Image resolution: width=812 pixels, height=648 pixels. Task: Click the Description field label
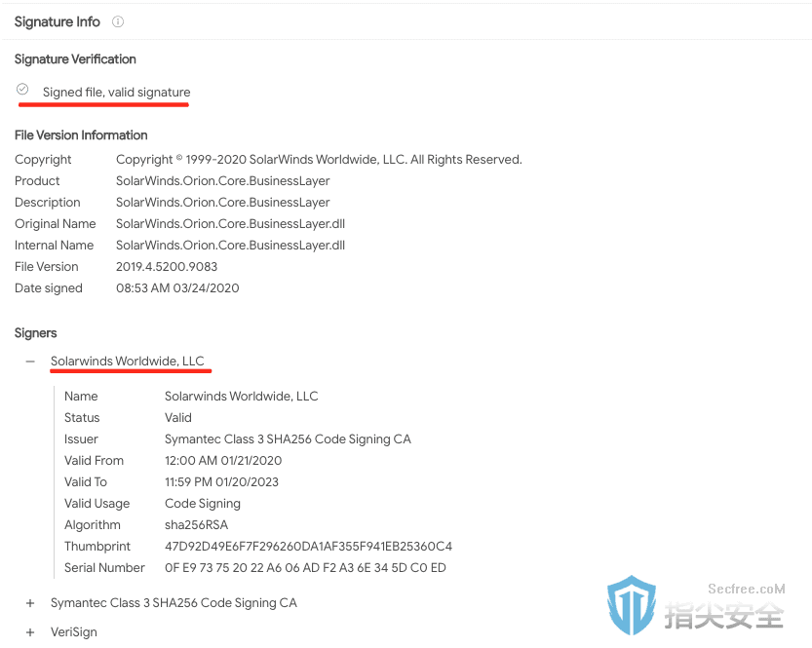(48, 203)
